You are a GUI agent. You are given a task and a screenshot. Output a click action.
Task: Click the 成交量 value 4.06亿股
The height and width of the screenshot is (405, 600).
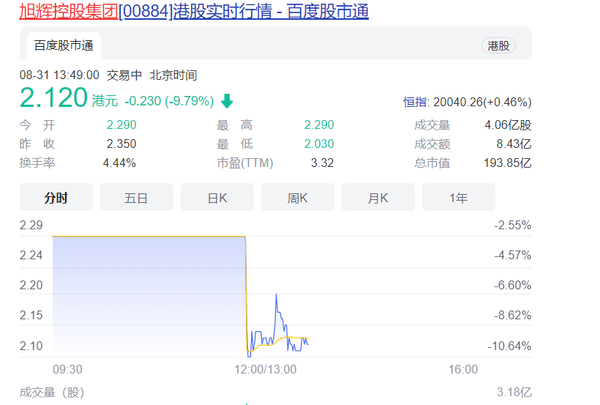508,125
